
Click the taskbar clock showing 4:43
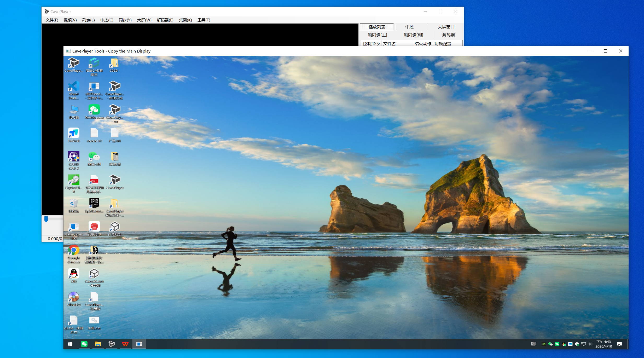pyautogui.click(x=604, y=344)
